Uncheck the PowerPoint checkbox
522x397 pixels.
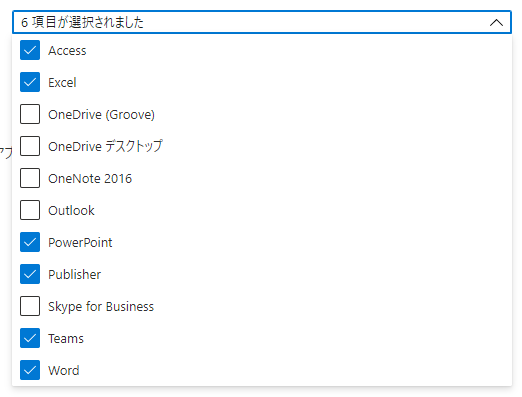30,242
